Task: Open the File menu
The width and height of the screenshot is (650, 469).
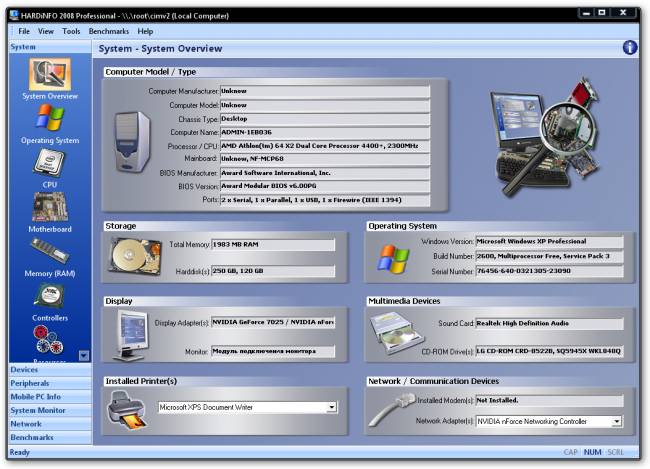Action: coord(24,31)
